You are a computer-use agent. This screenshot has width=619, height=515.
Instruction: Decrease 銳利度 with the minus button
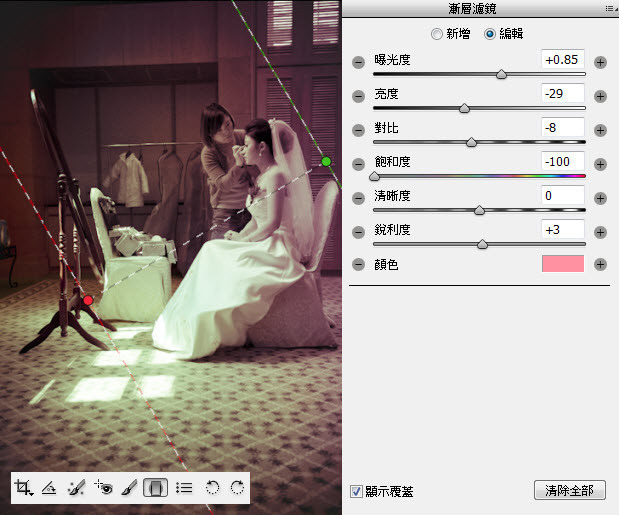(358, 232)
